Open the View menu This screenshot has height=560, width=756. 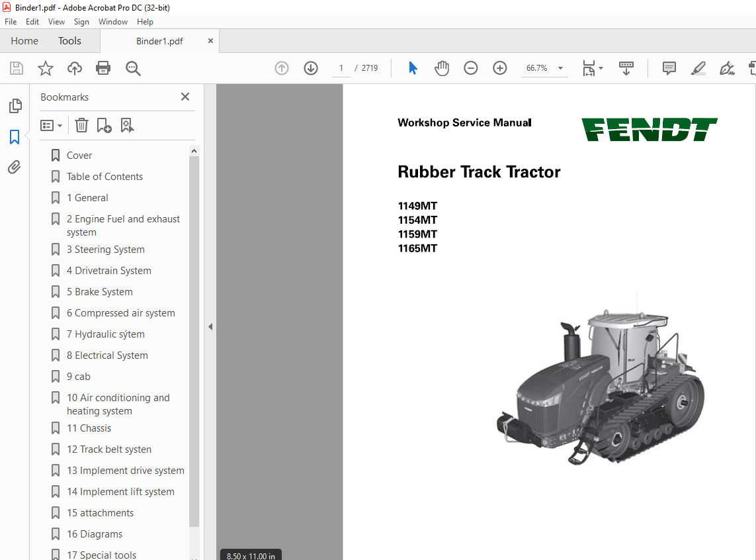pyautogui.click(x=56, y=22)
